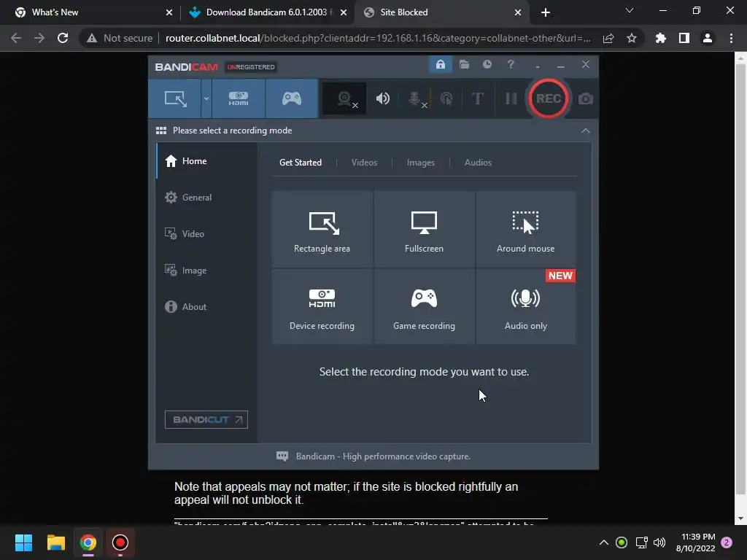Switch to Videos tab
Screen dimensions: 747x560
tap(364, 163)
